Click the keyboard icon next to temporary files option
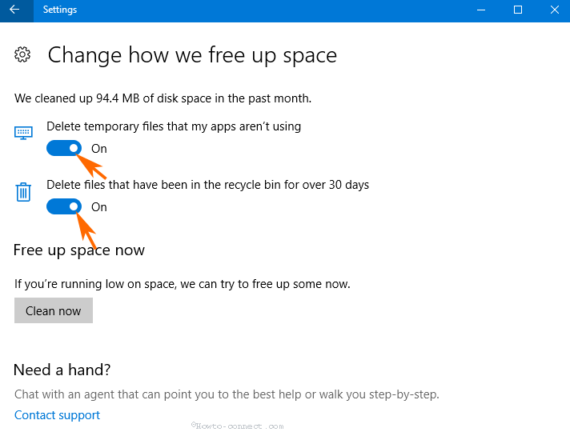 [23, 133]
